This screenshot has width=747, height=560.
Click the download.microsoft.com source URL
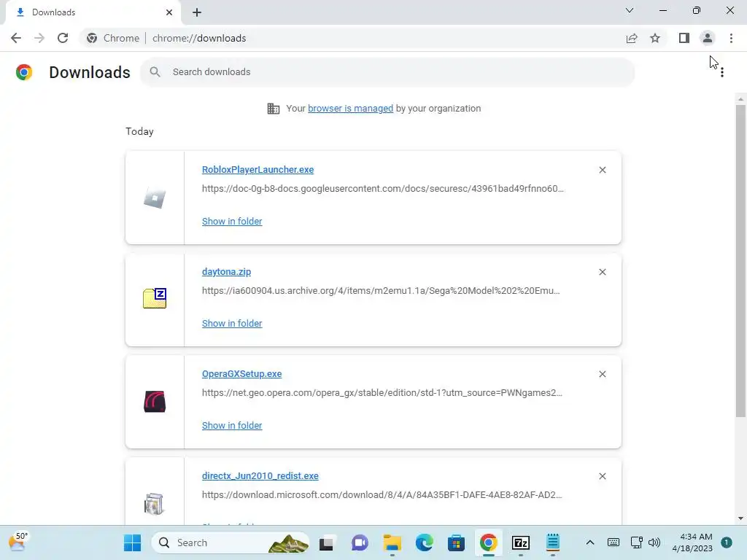tap(382, 495)
